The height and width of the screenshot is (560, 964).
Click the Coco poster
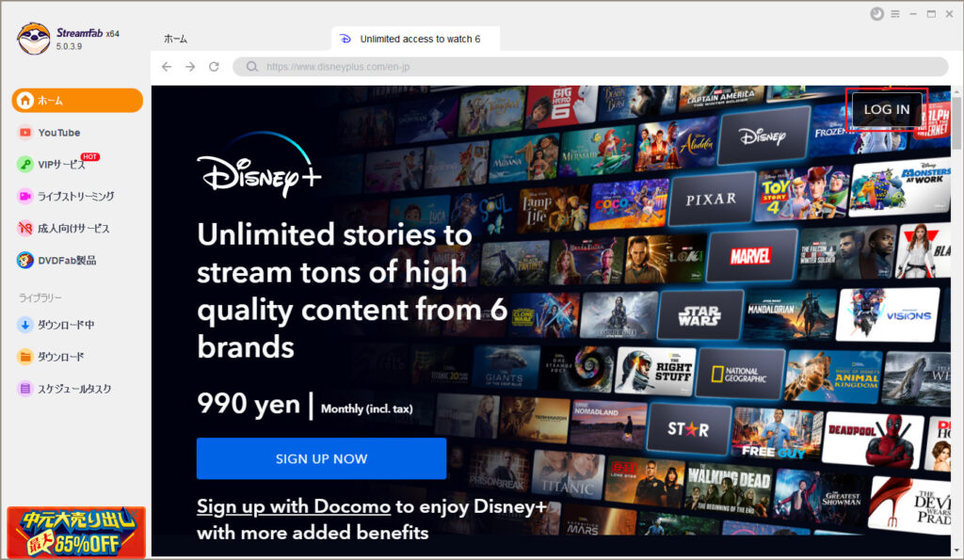coord(628,203)
